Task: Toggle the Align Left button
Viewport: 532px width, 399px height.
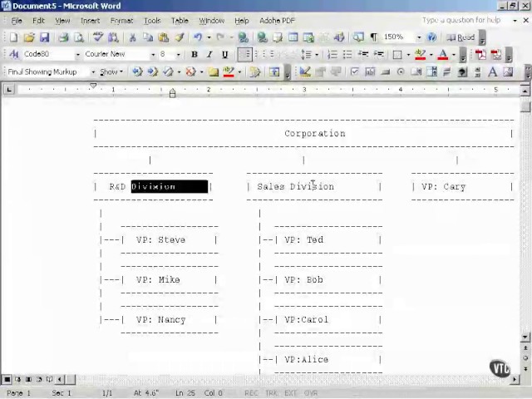Action: click(x=245, y=55)
